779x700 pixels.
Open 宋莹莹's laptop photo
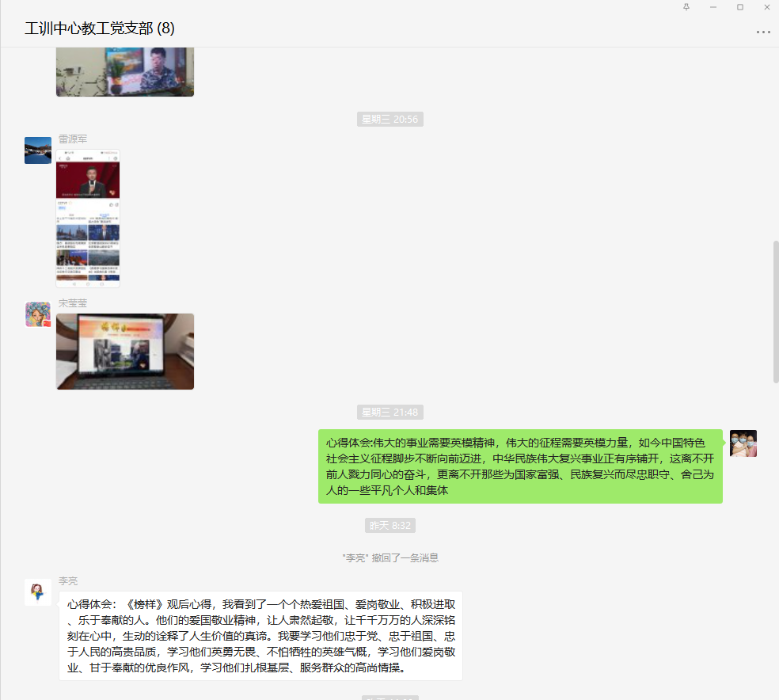124,351
